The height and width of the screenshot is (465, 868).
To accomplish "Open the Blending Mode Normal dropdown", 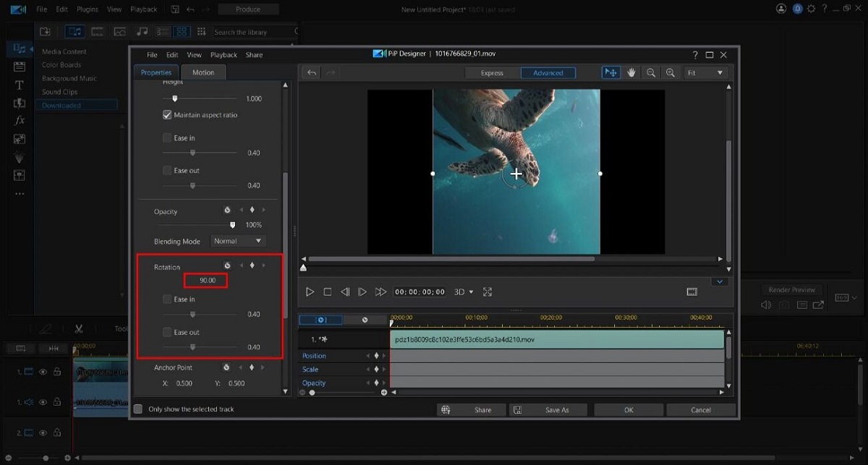I will point(238,241).
